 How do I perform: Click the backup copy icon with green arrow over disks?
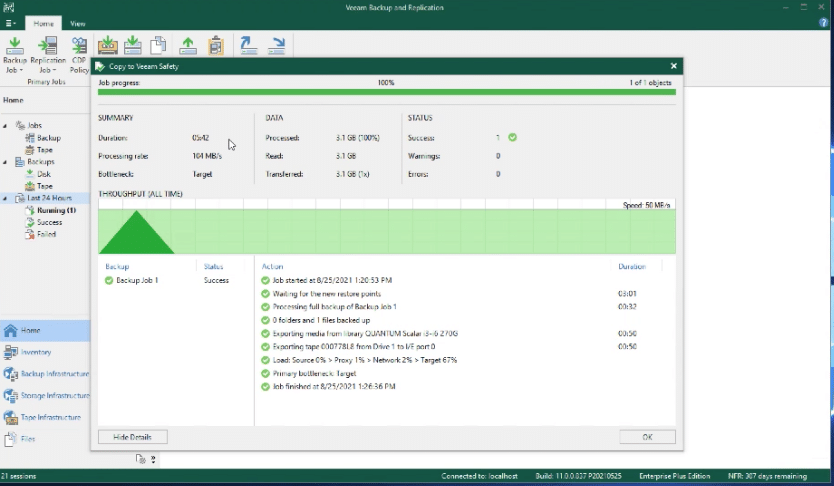132,45
